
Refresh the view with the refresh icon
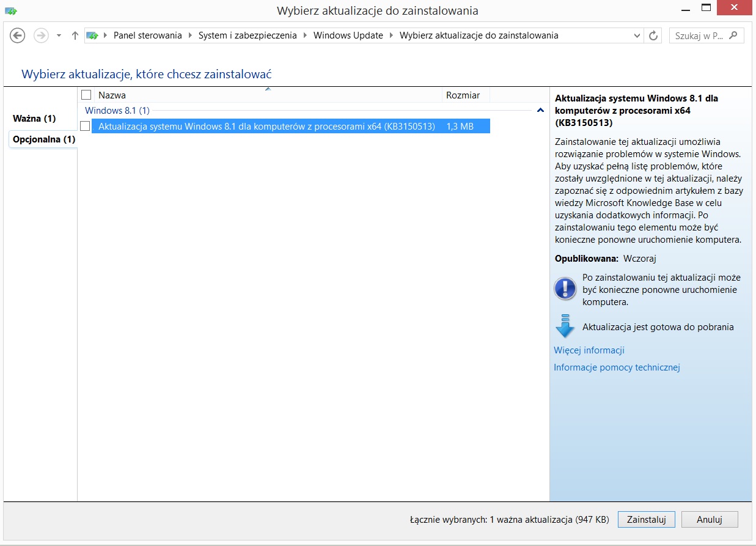(x=653, y=35)
